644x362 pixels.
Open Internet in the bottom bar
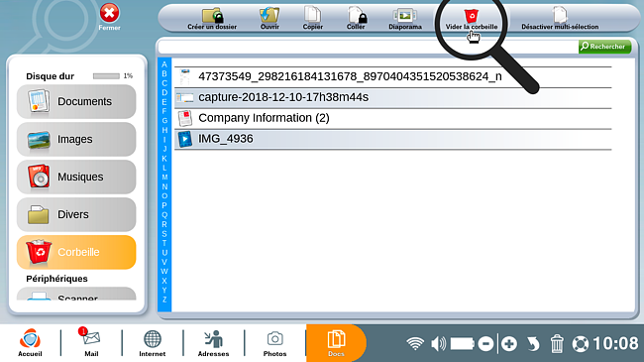(153, 343)
